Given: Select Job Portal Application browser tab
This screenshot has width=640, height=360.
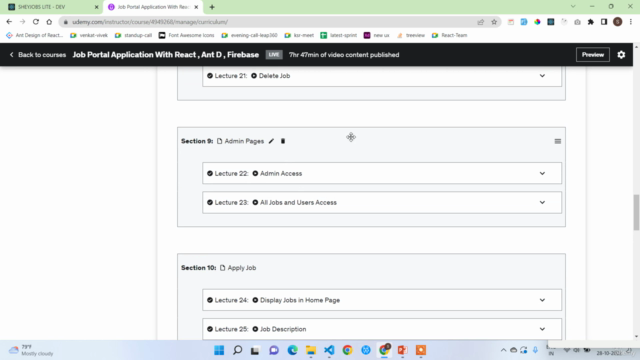Looking at the screenshot, I should [153, 7].
